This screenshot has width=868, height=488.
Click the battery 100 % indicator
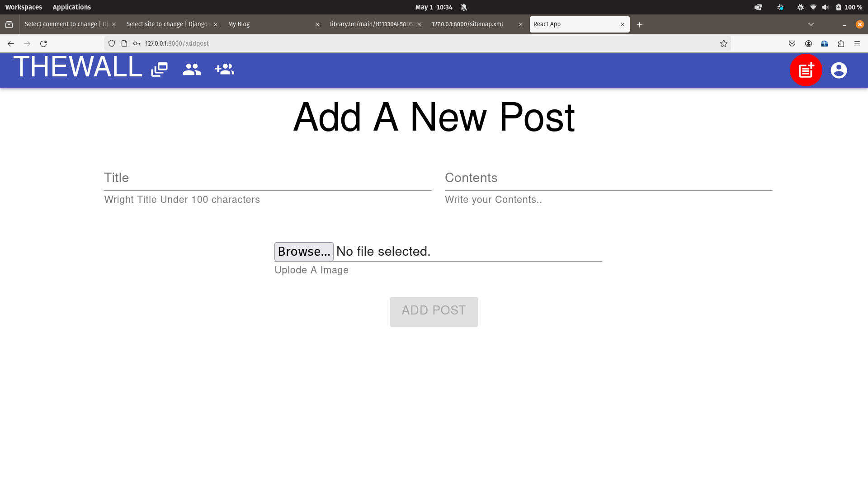[849, 7]
